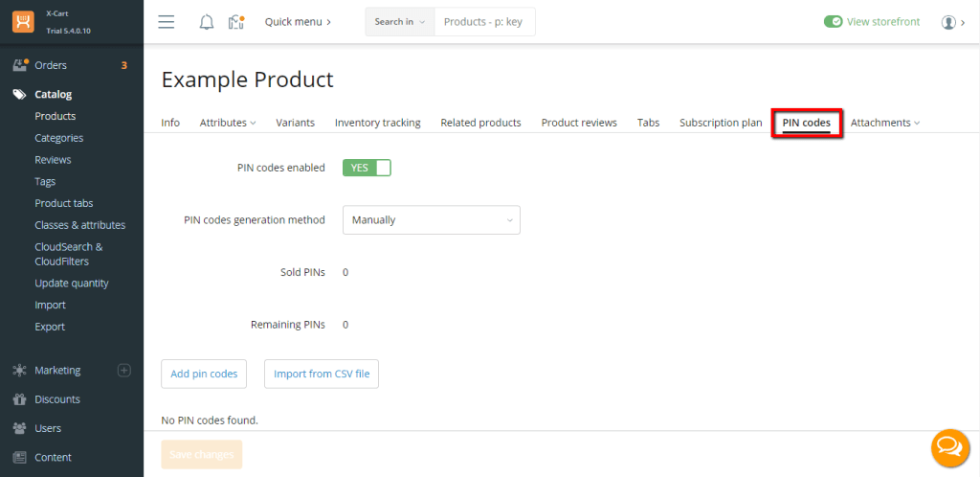
Task: Click the Orders sidebar icon
Action: (21, 65)
